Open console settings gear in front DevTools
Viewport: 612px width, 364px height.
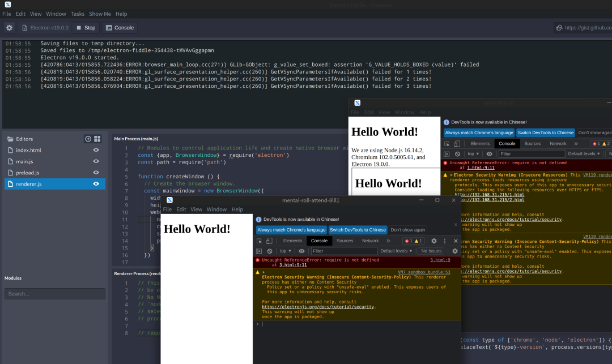pos(454,251)
